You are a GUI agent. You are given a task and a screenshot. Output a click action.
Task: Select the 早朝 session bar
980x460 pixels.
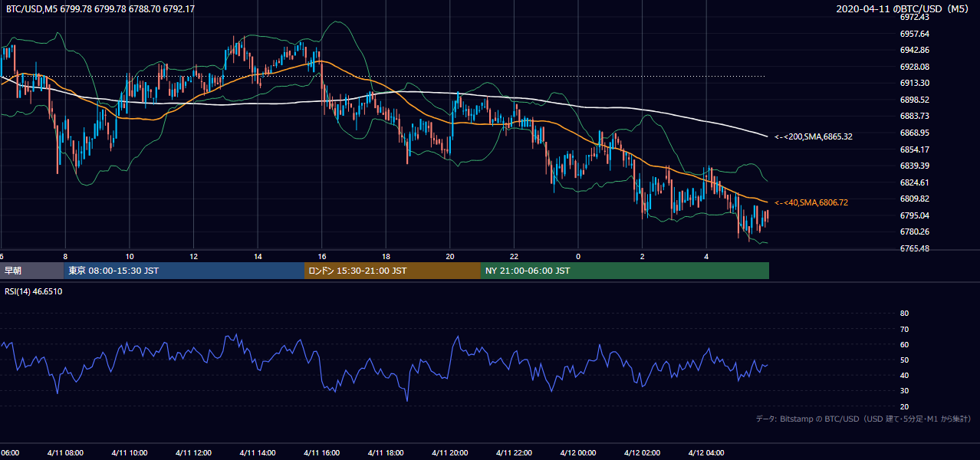coord(31,271)
